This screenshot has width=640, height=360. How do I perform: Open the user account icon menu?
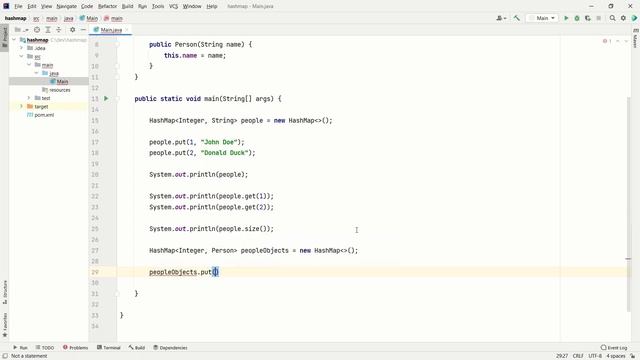pos(501,18)
